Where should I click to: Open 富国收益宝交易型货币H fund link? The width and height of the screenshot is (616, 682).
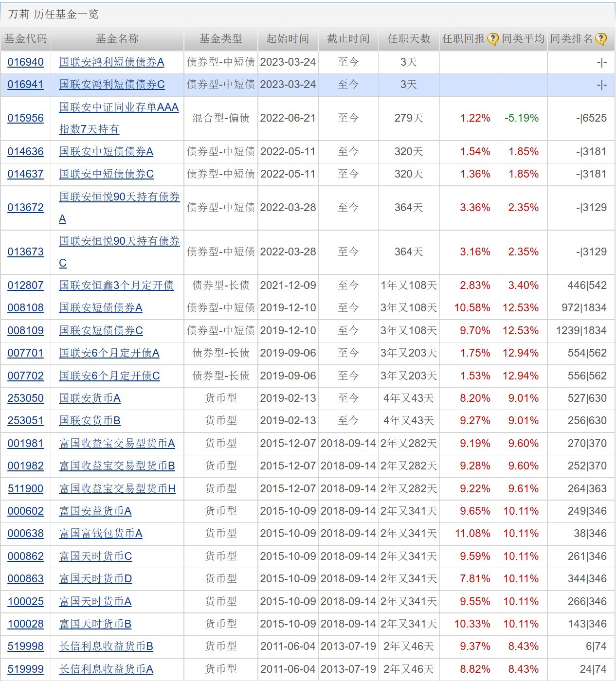117,489
